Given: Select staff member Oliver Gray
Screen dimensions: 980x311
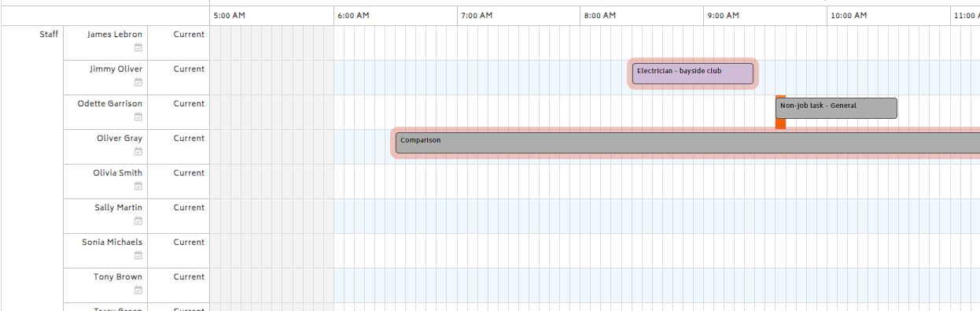Looking at the screenshot, I should click(120, 139).
